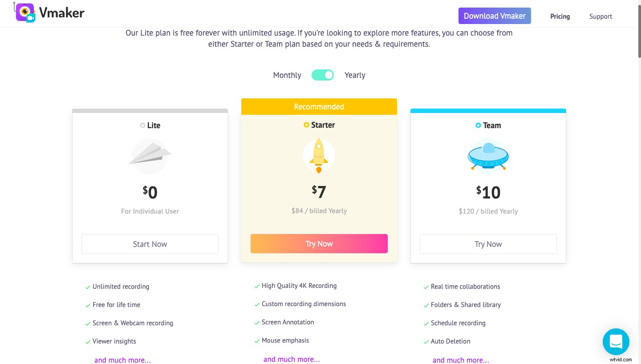This screenshot has width=641, height=364.
Task: Click the Vmaker logo icon
Action: [25, 13]
